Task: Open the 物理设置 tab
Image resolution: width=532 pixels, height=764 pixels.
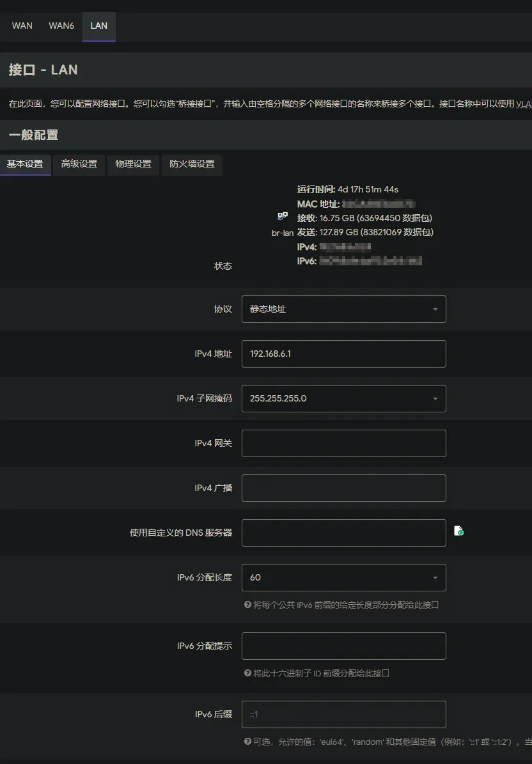Action: tap(134, 164)
